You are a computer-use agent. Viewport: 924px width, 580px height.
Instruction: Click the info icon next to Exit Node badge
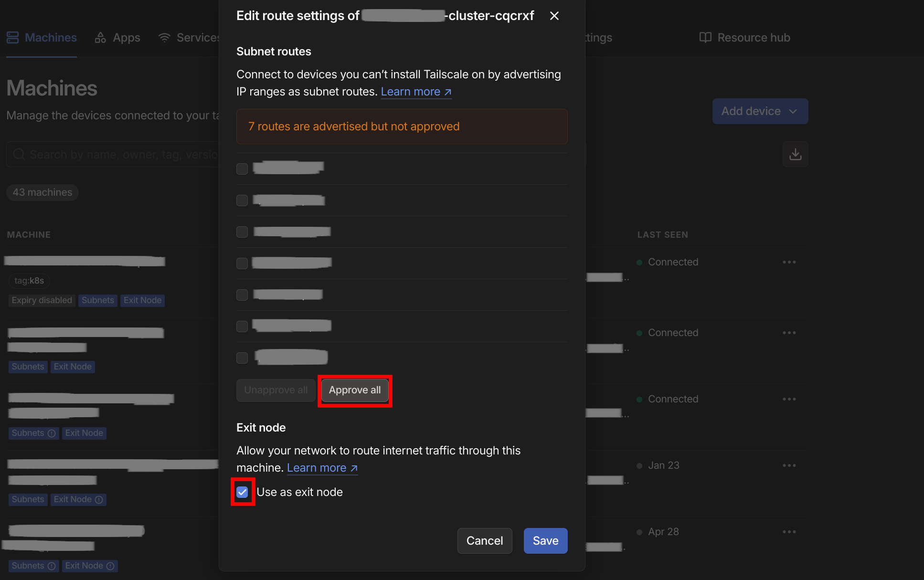99,499
